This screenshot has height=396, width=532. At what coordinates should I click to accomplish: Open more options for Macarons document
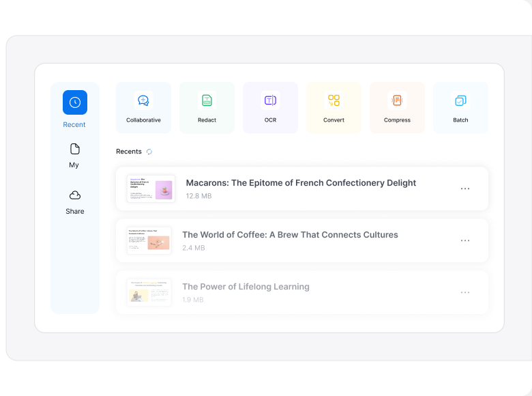coord(465,188)
